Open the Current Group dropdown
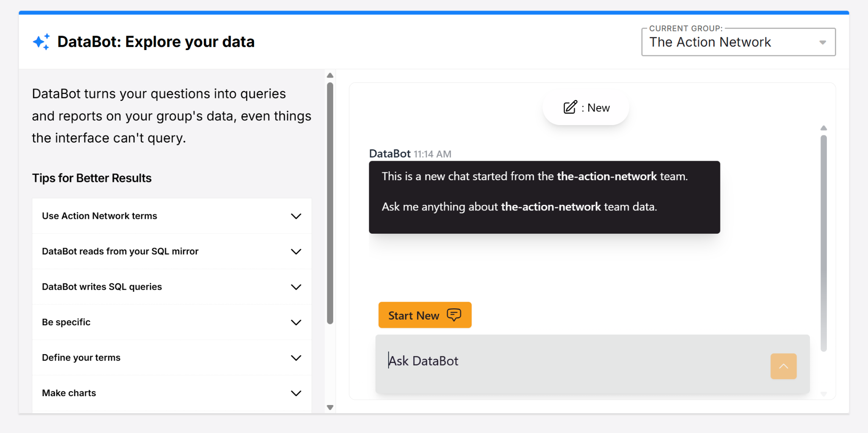 (x=738, y=42)
